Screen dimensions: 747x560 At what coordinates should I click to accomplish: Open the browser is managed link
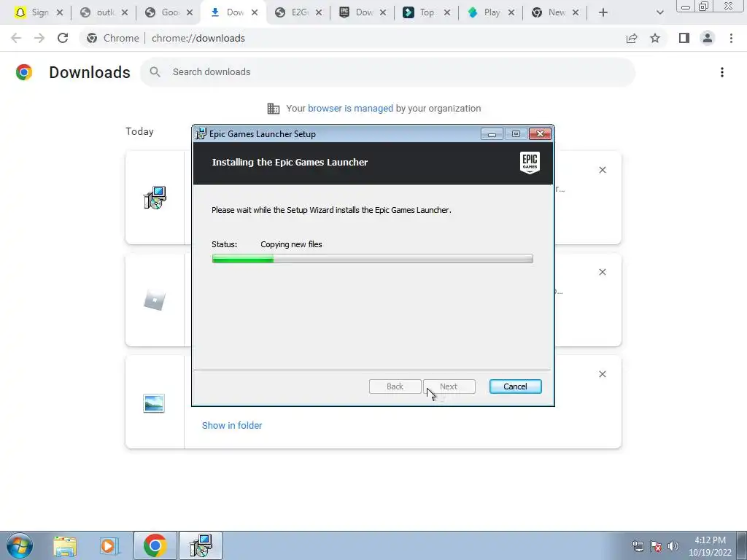coord(350,108)
